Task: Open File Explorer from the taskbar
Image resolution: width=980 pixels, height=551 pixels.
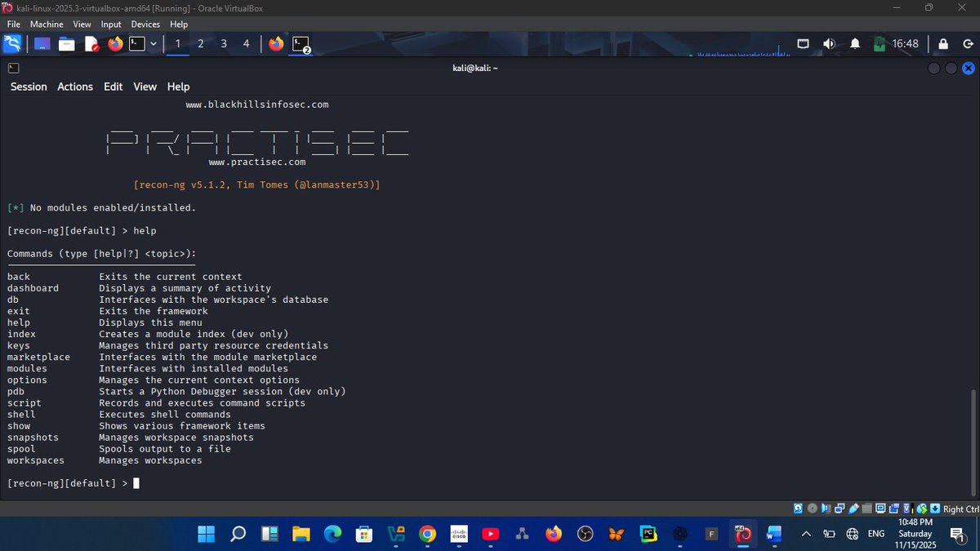Action: [x=301, y=534]
